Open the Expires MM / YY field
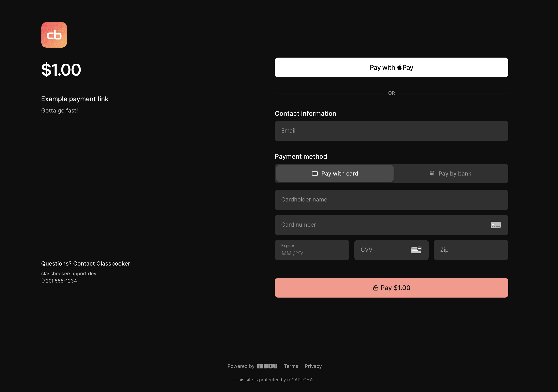 point(312,250)
